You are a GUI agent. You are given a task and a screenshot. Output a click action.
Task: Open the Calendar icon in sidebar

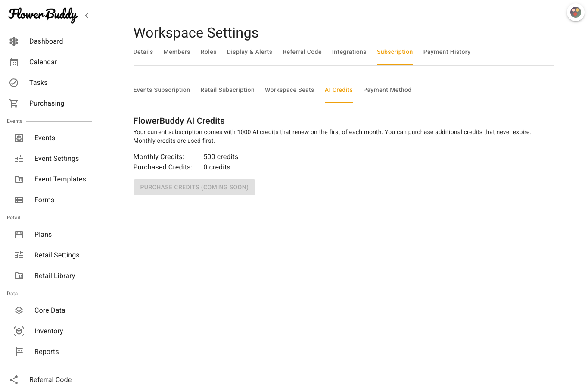tap(14, 62)
